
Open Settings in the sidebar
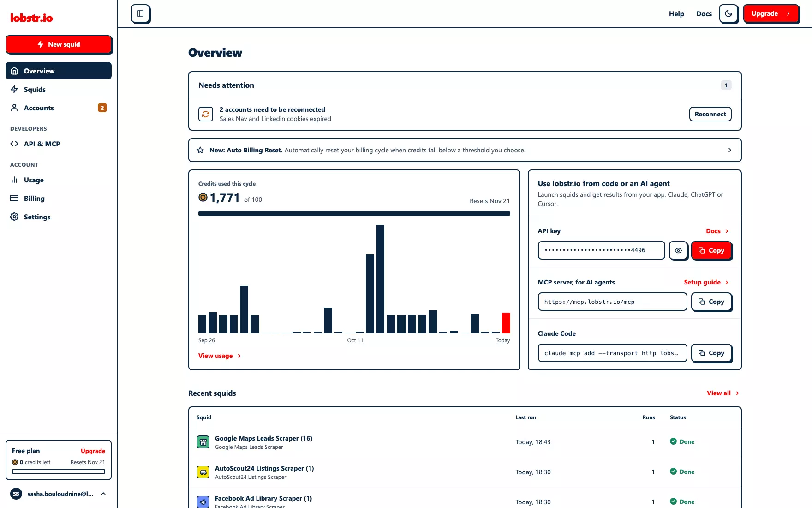coord(59,217)
